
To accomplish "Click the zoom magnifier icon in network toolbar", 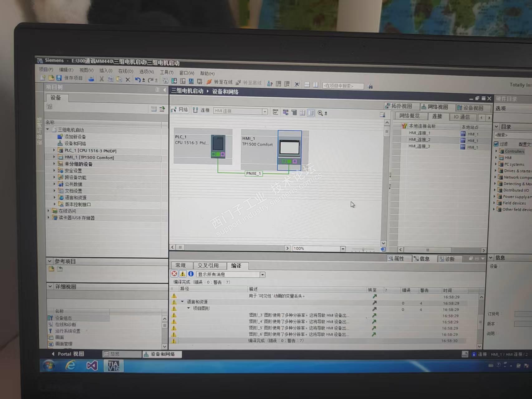I will (320, 113).
